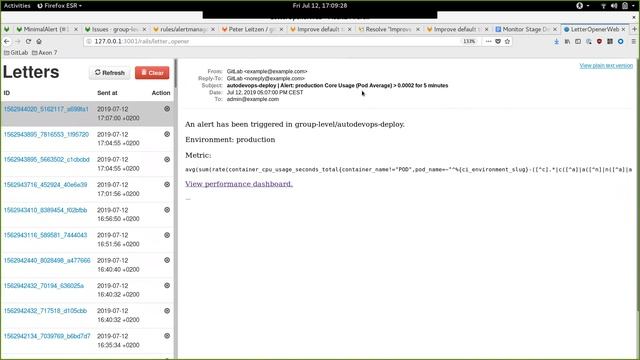Screen dimensions: 640x360
Task: Delete the letter 1562942432_717518
Action: tap(167, 311)
